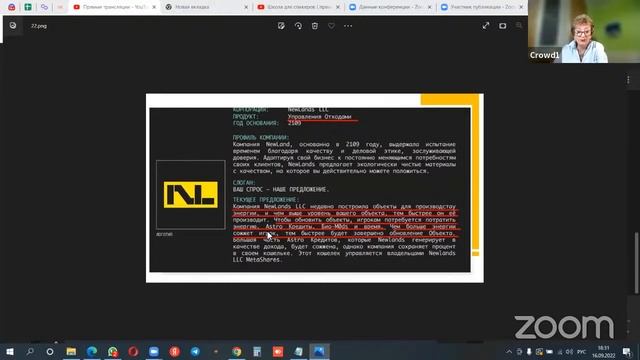This screenshot has width=640, height=360.
Task: Switch the РУС input language indicator
Action: click(x=582, y=351)
